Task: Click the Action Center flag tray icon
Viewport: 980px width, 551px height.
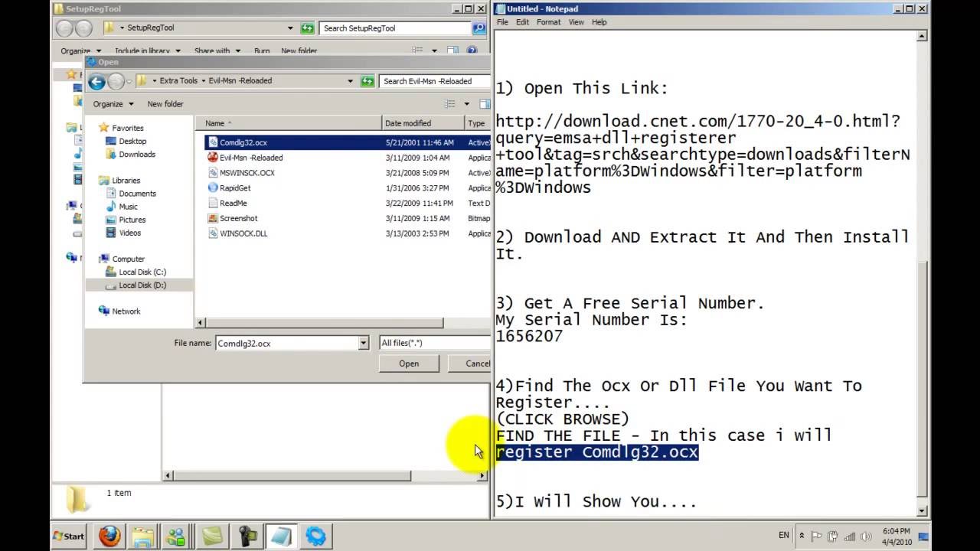Action: point(816,536)
